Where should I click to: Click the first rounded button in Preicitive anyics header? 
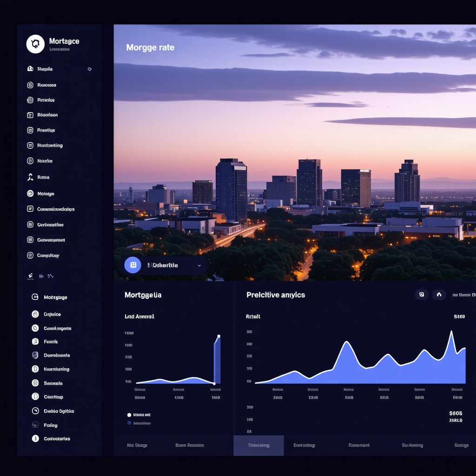[422, 294]
